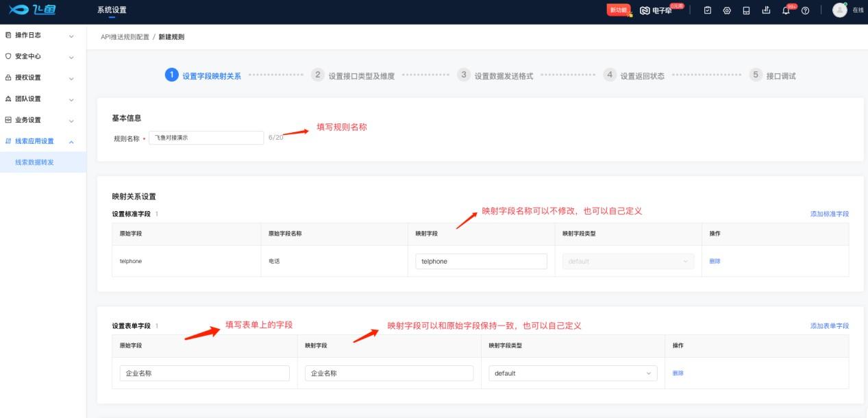Open the notifications bell icon
The width and height of the screenshot is (868, 418).
click(x=786, y=10)
